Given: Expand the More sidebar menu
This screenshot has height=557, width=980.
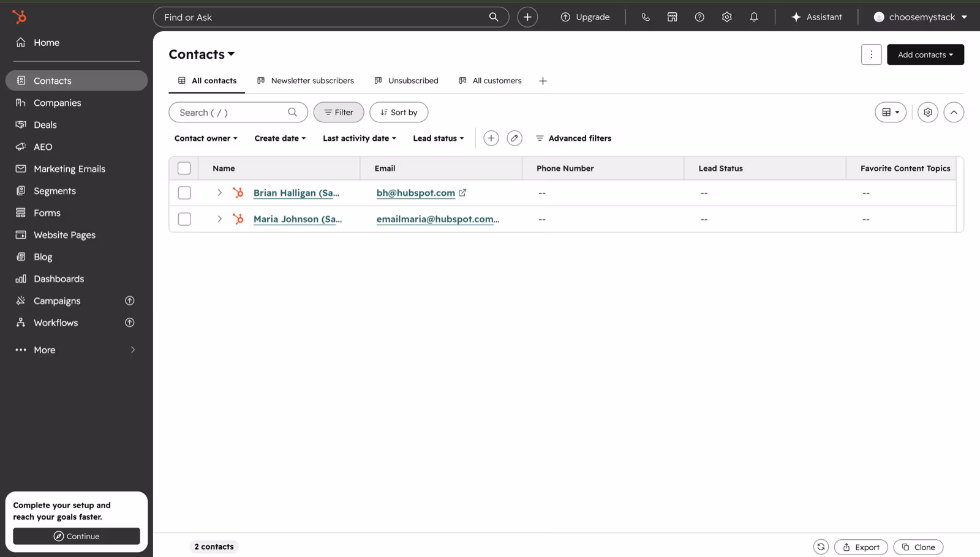Looking at the screenshot, I should [77, 350].
